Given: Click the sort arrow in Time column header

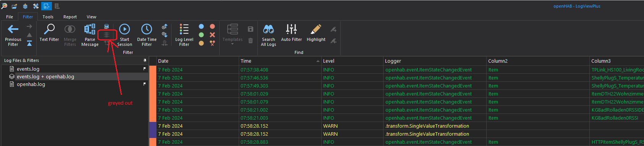Looking at the screenshot, I should [x=318, y=61].
